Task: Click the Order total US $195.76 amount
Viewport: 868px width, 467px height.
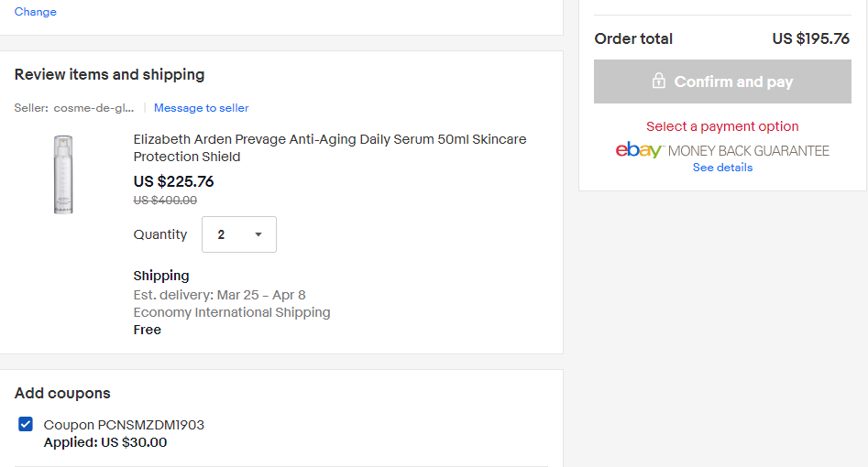Action: [811, 38]
